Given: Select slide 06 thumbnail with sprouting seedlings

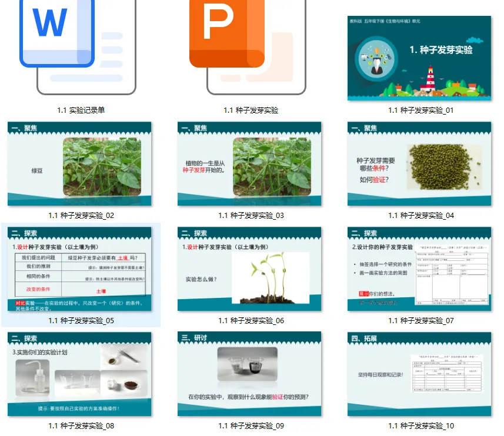Looking at the screenshot, I should pyautogui.click(x=249, y=269).
